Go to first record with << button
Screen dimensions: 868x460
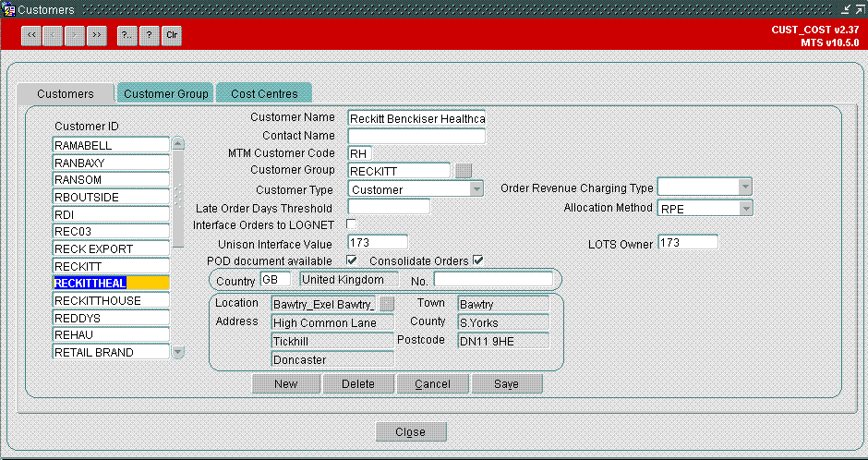[31, 35]
